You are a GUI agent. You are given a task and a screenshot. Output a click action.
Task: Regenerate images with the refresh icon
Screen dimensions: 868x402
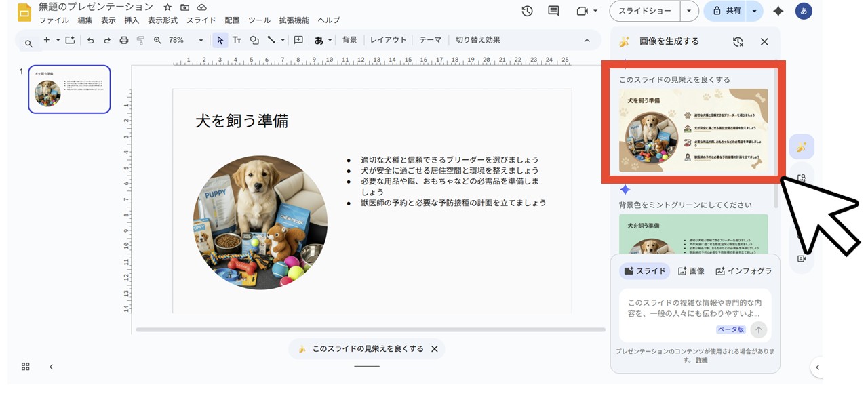(737, 41)
